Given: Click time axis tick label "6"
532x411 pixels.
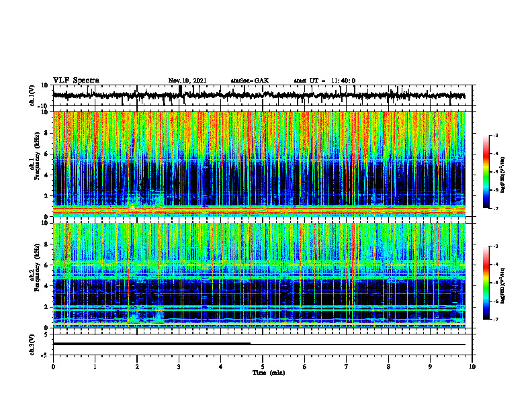Looking at the screenshot, I should (x=305, y=367).
